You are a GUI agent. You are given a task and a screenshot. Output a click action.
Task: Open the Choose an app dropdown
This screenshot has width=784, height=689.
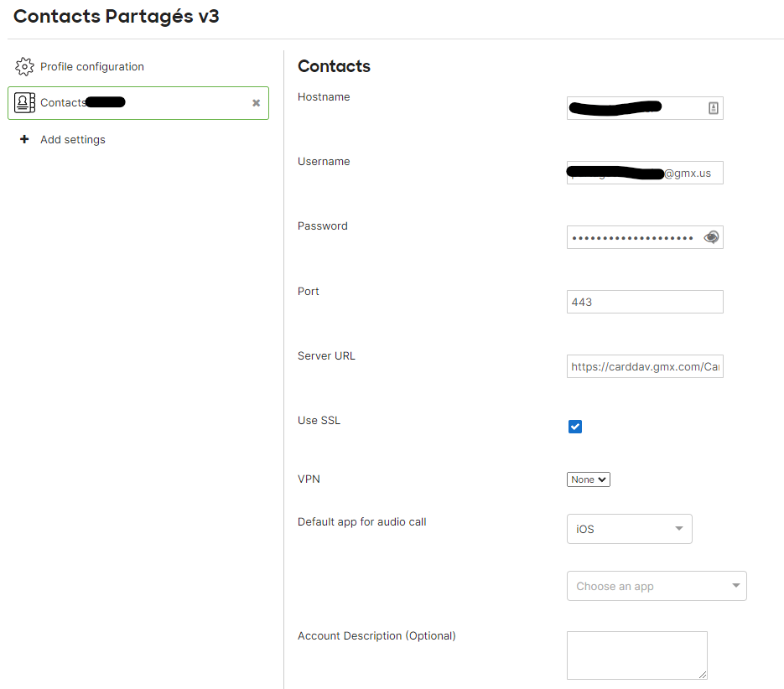(657, 585)
